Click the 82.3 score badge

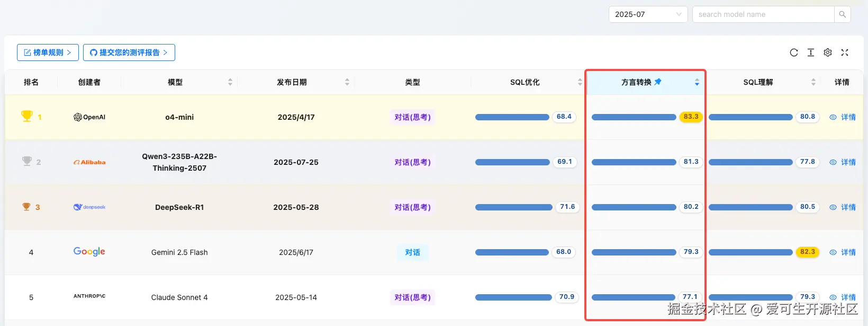coord(808,252)
